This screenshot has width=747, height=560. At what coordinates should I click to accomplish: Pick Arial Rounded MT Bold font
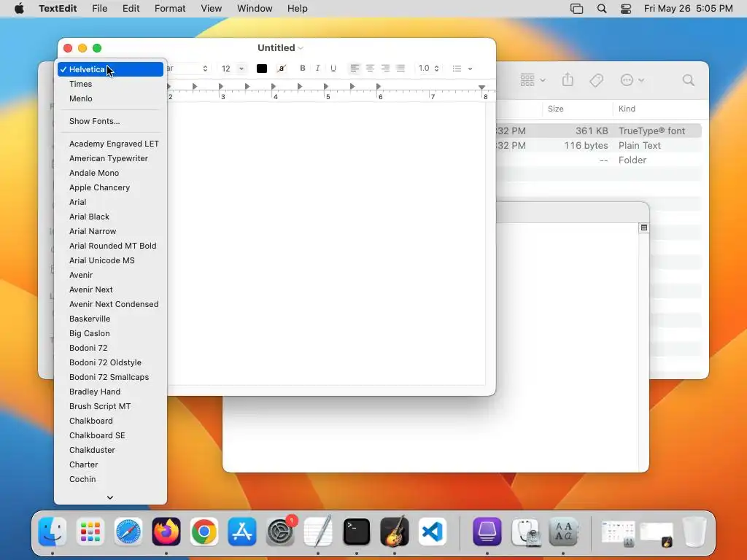click(x=111, y=246)
